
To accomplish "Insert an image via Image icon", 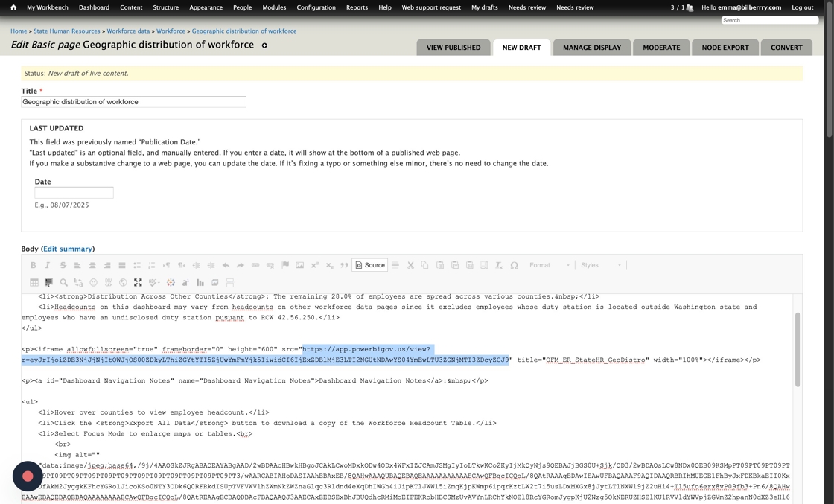I will (x=300, y=265).
